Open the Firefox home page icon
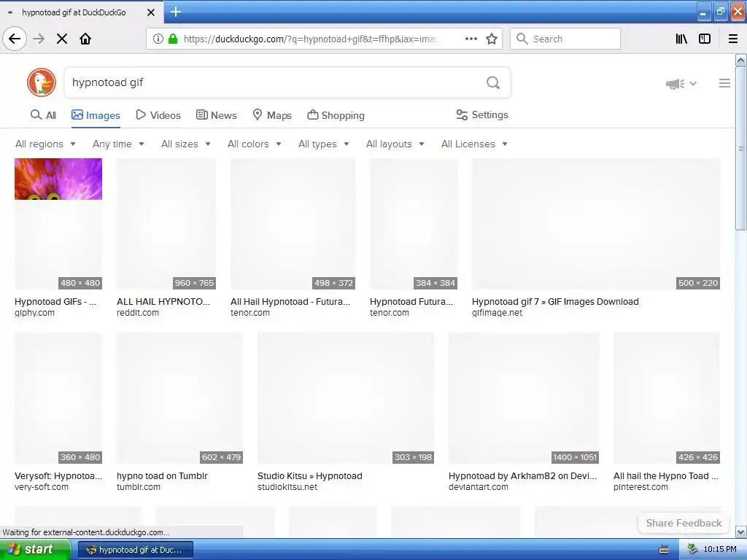Image resolution: width=747 pixels, height=560 pixels. [x=85, y=39]
